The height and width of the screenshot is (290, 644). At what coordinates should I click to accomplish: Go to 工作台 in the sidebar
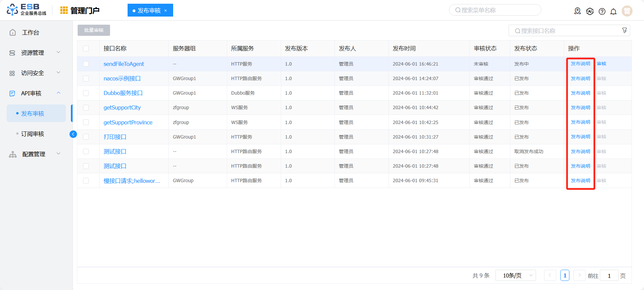pos(30,32)
